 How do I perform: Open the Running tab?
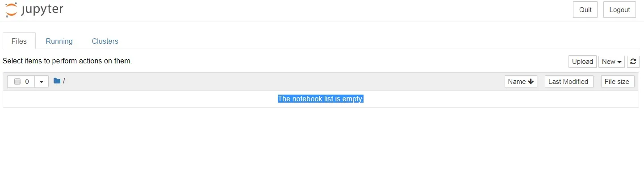[59, 41]
